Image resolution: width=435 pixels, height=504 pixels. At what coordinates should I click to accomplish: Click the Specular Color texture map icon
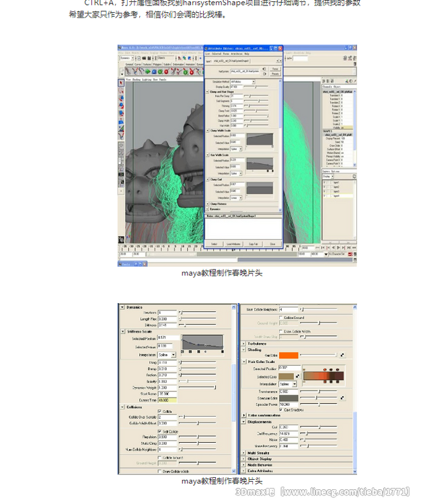(x=342, y=398)
